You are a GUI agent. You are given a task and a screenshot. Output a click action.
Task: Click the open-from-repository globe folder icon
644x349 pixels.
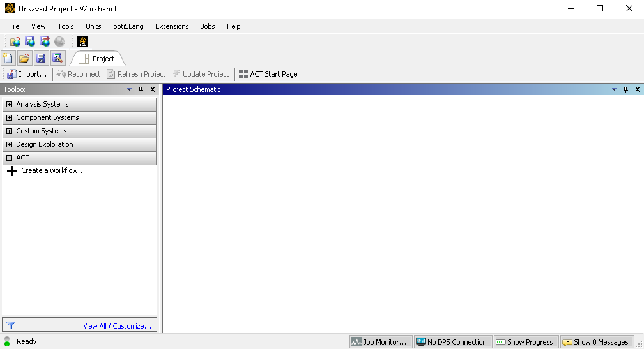tap(15, 41)
